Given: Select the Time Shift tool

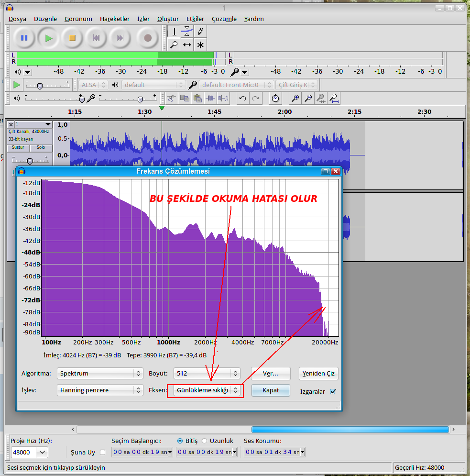Looking at the screenshot, I should 187,45.
